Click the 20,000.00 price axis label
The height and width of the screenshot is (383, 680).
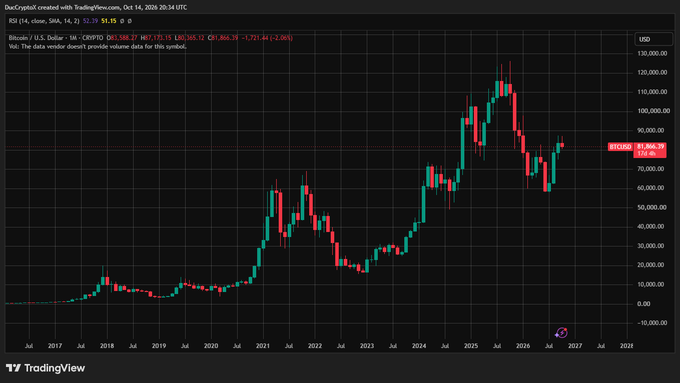651,265
